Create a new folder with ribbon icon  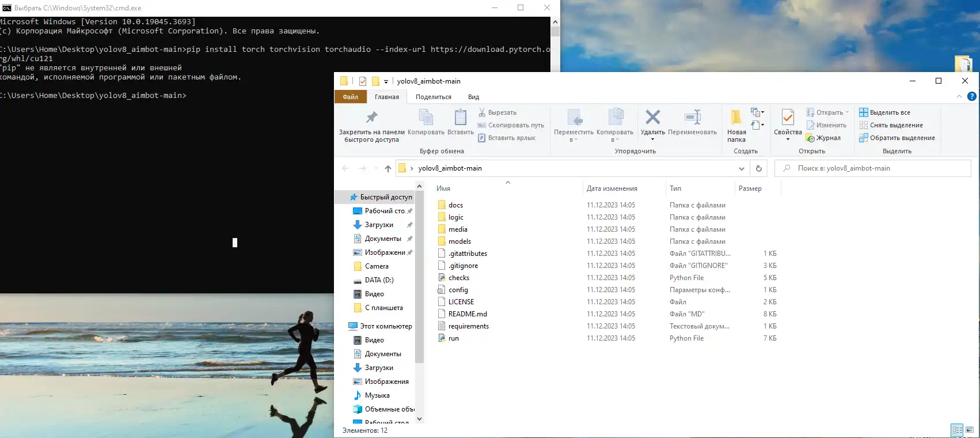pyautogui.click(x=736, y=118)
